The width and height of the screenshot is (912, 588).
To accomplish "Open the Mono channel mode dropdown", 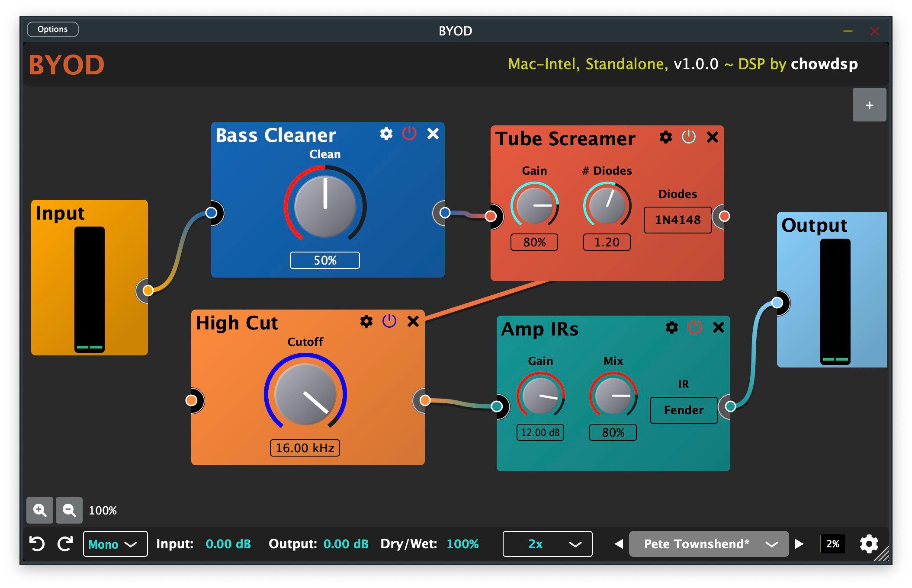I will (x=115, y=544).
